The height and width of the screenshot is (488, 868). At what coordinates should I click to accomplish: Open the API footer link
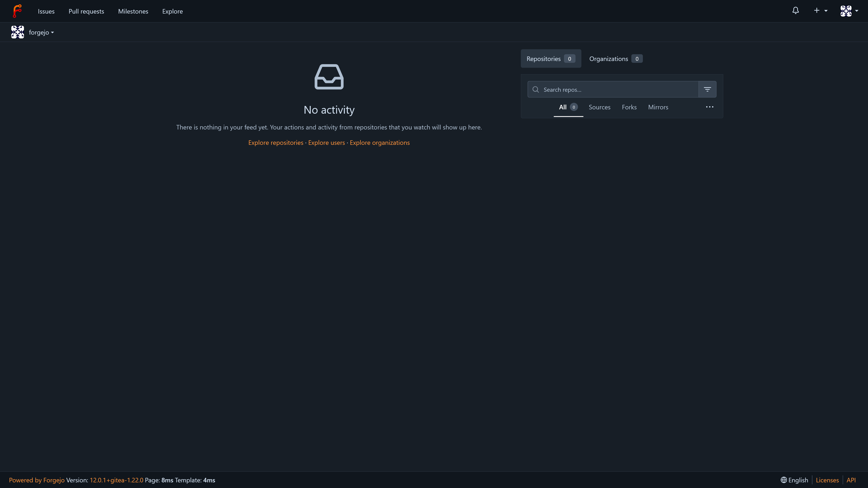pyautogui.click(x=851, y=480)
